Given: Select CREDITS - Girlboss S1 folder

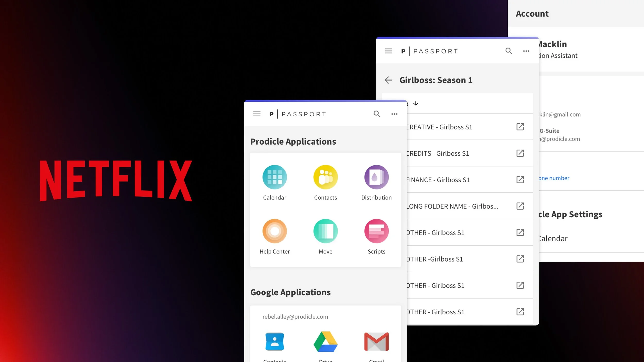Looking at the screenshot, I should click(x=470, y=153).
